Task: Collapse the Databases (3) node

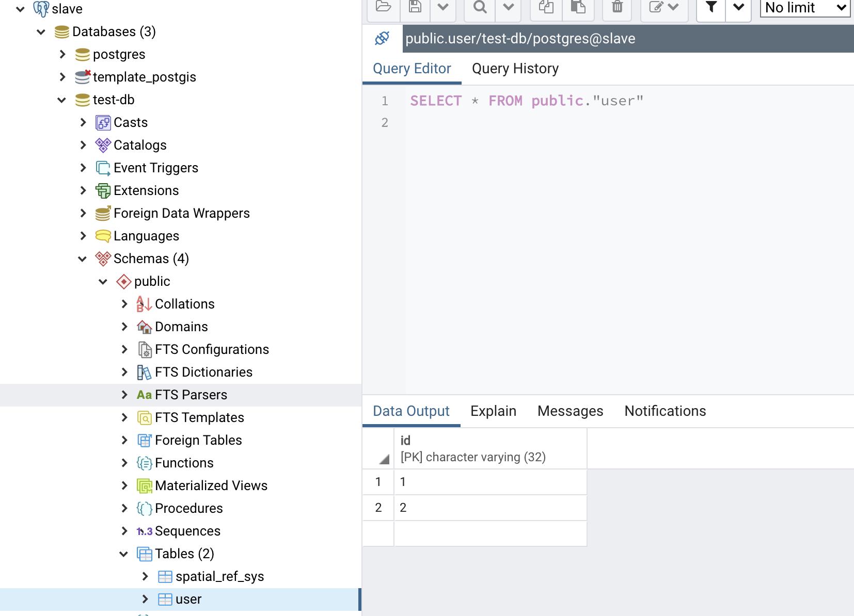Action: 41,31
